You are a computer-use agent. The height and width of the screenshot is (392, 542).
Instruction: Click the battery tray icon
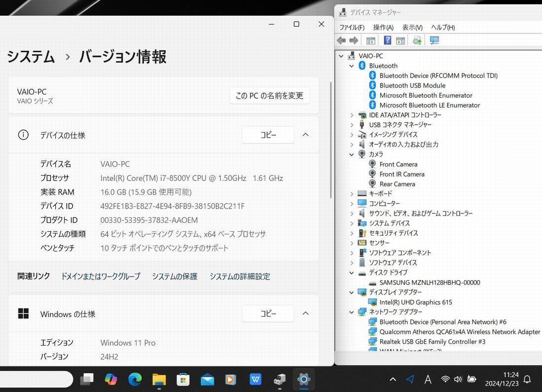click(x=472, y=379)
